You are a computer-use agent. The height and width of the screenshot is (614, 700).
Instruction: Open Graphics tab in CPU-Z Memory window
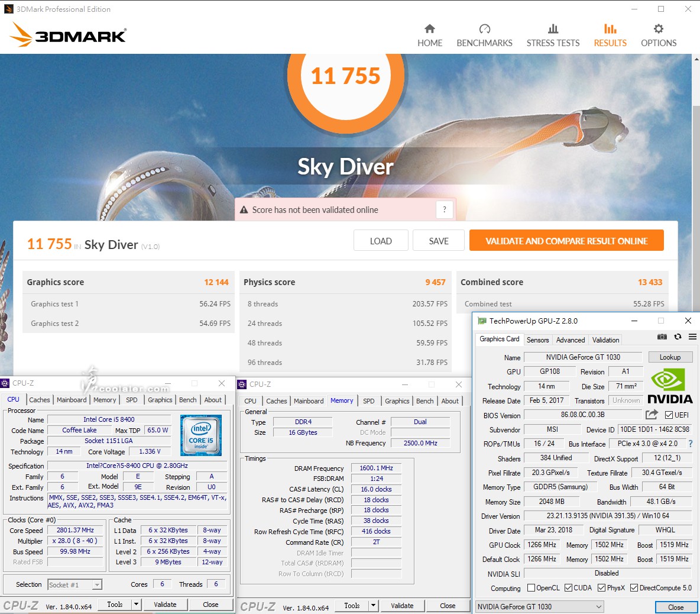[397, 401]
